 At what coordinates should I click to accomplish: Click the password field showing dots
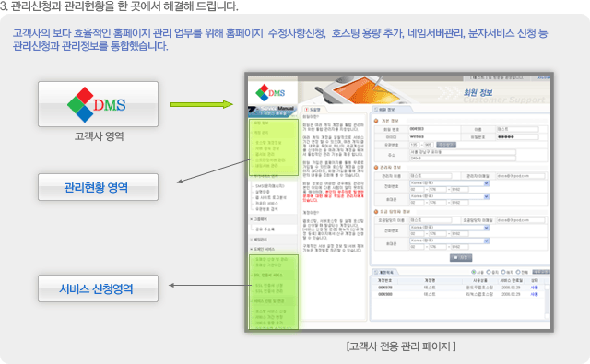pyautogui.click(x=518, y=137)
